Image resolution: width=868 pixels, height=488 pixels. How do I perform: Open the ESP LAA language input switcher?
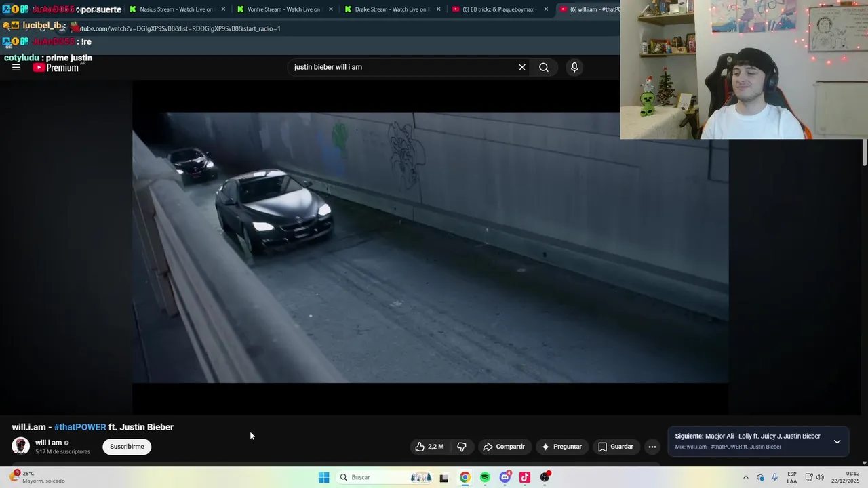pyautogui.click(x=792, y=477)
